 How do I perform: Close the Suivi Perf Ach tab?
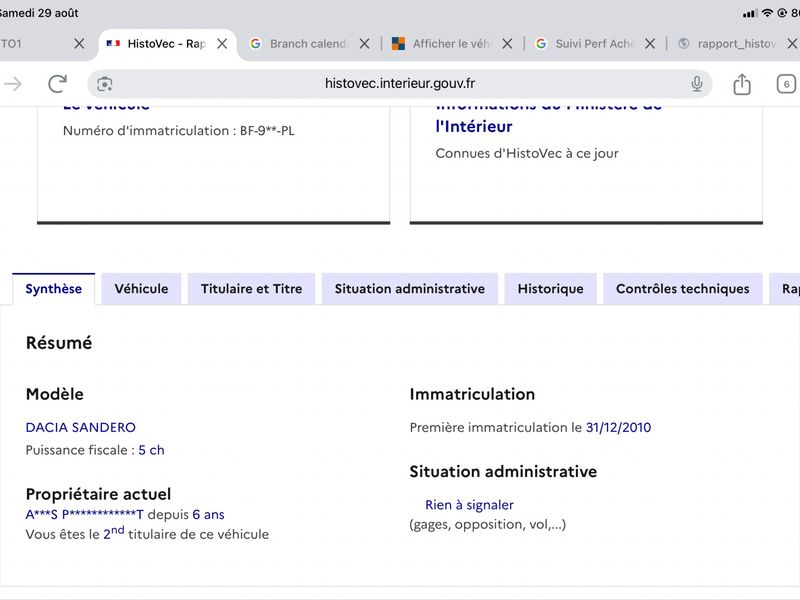(x=650, y=44)
